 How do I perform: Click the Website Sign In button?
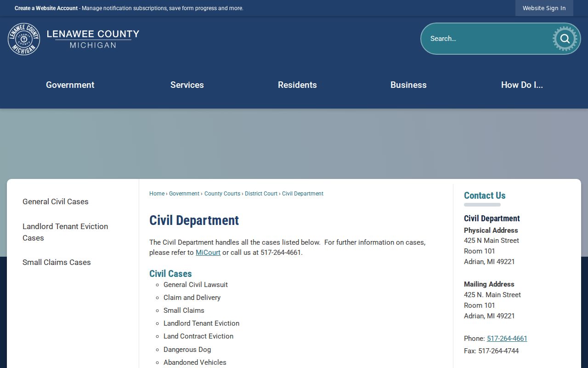(544, 8)
